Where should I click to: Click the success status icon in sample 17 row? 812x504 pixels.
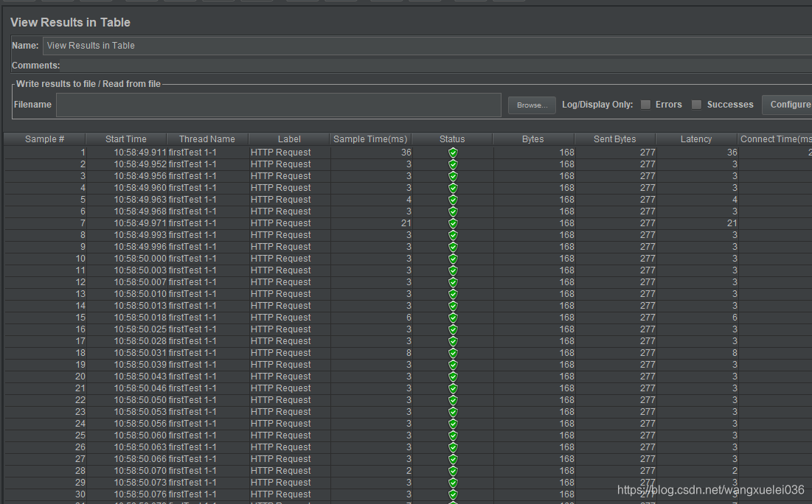(453, 341)
